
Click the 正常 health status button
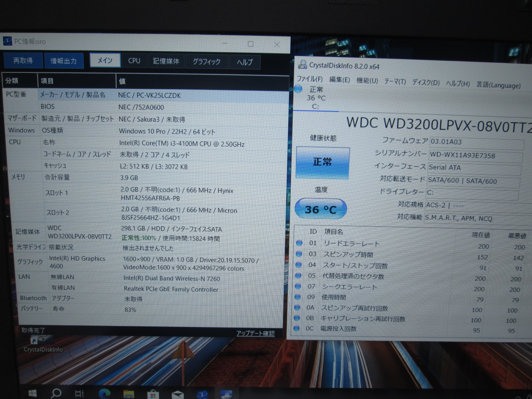point(322,162)
